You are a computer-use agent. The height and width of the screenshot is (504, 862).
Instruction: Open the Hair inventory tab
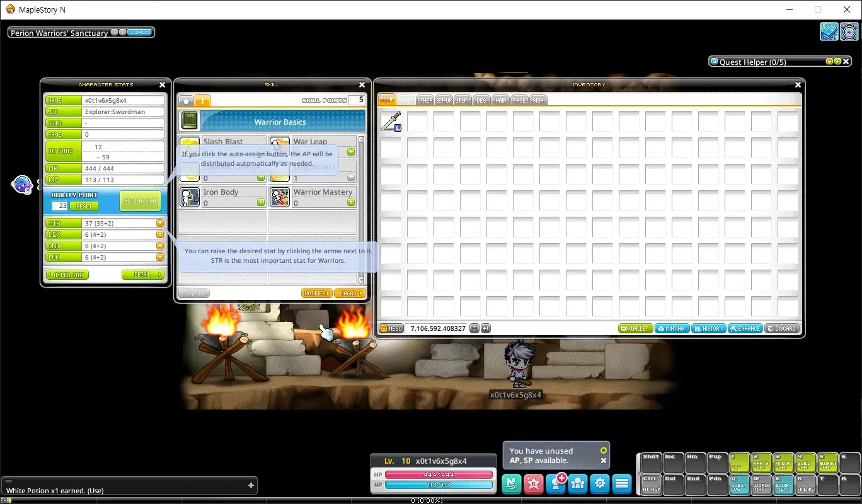click(500, 100)
